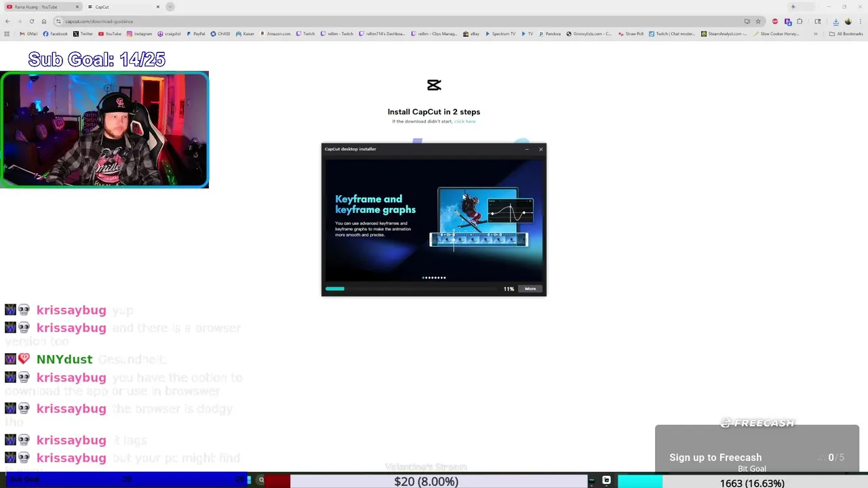Open the apps grid in bookmarks bar
Viewport: 868px width, 488px height.
7,33
